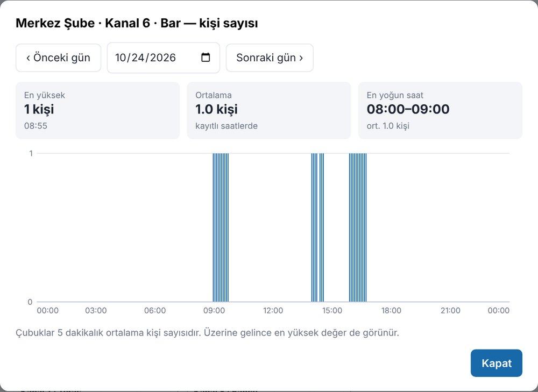
Task: Select the En yüksek stat card
Action: 97,110
